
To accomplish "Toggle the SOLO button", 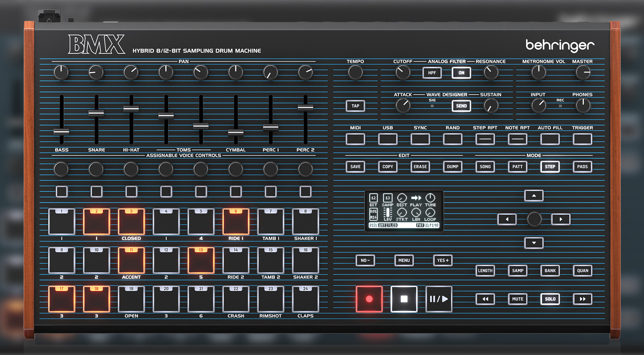I will point(550,299).
